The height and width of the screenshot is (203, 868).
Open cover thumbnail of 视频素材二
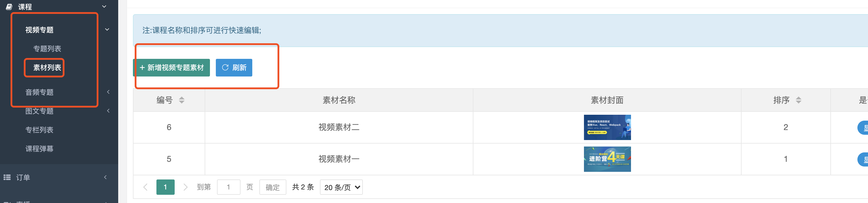point(607,127)
